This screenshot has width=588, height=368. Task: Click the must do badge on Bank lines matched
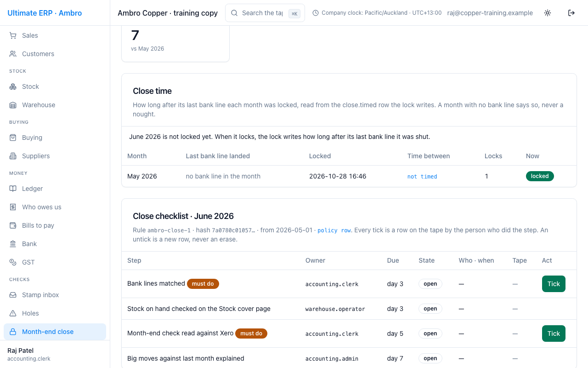203,284
